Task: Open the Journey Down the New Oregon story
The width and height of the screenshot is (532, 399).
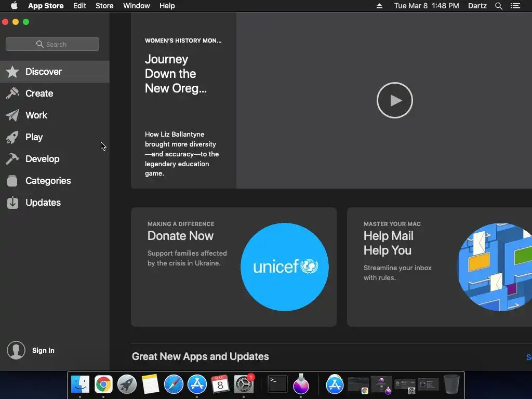Action: coord(183,100)
